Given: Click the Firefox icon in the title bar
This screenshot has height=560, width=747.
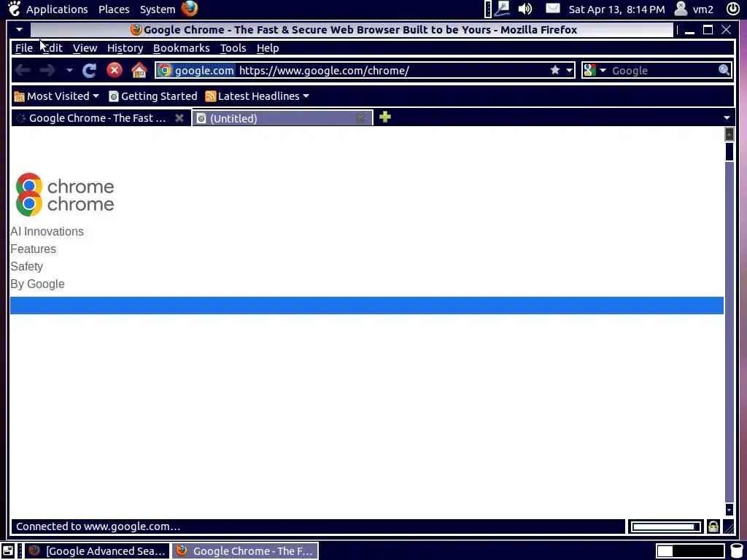Looking at the screenshot, I should 136,29.
